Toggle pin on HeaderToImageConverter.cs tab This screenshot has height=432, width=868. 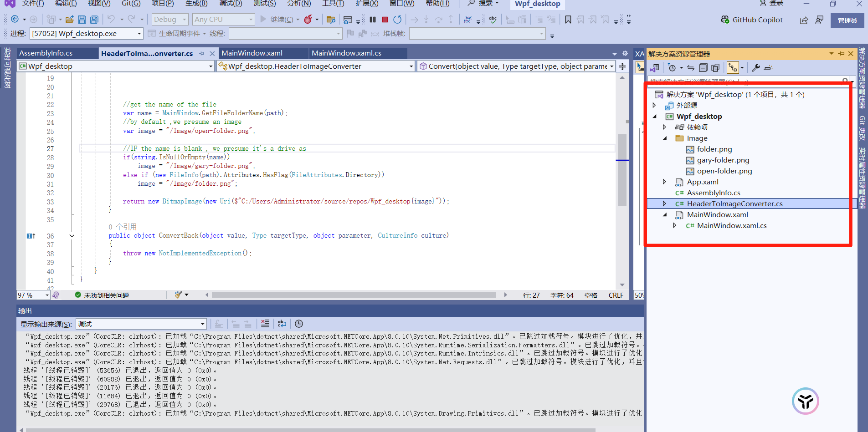(202, 54)
